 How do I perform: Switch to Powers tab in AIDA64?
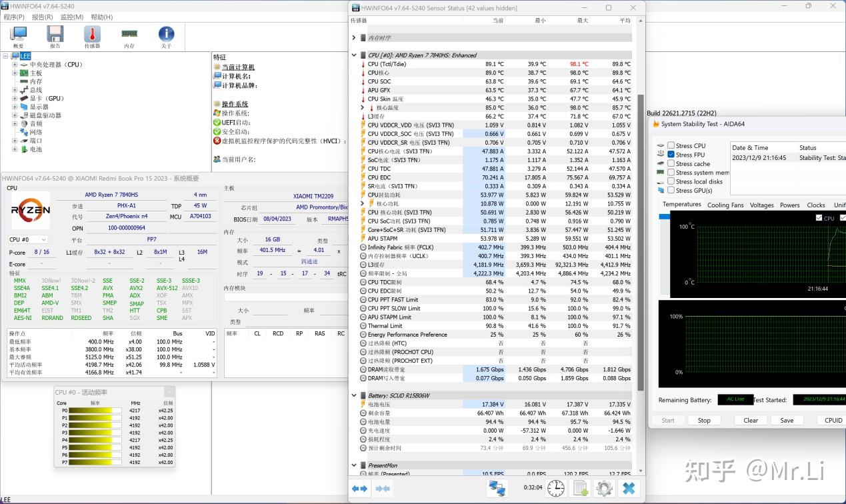click(x=790, y=205)
